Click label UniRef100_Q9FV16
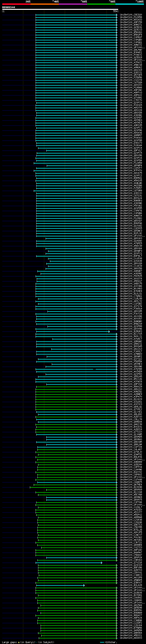Image resolution: width=146 pixels, height=644 pixels. (131, 384)
